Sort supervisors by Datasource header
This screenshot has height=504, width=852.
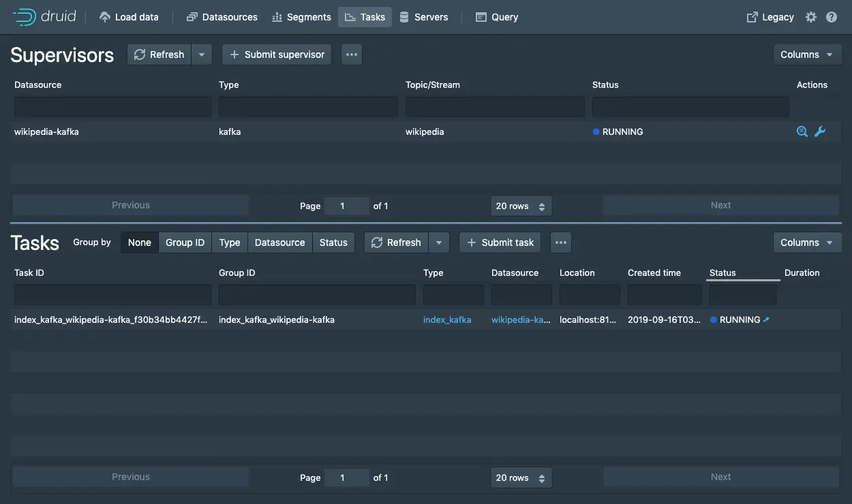[x=38, y=84]
